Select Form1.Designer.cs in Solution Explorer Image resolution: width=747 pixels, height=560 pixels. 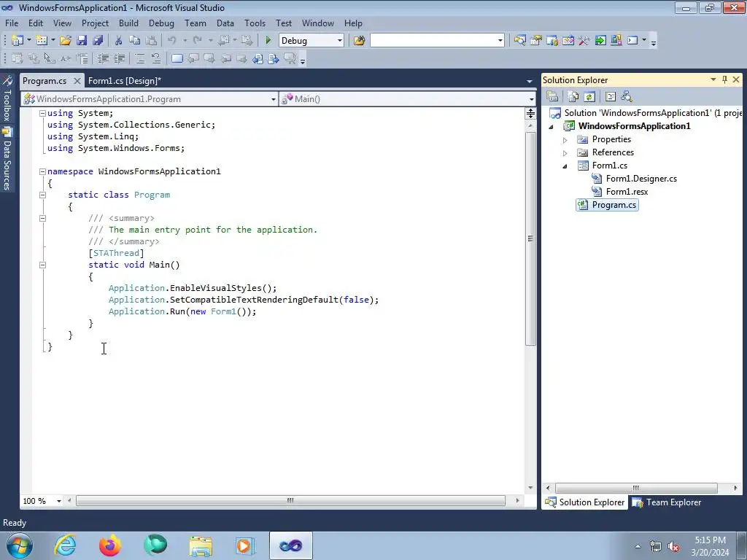(641, 179)
